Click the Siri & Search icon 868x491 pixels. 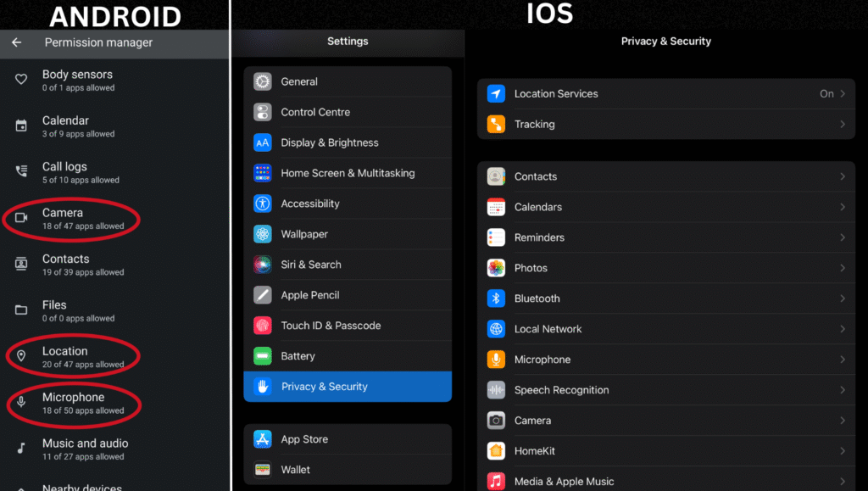(x=263, y=265)
